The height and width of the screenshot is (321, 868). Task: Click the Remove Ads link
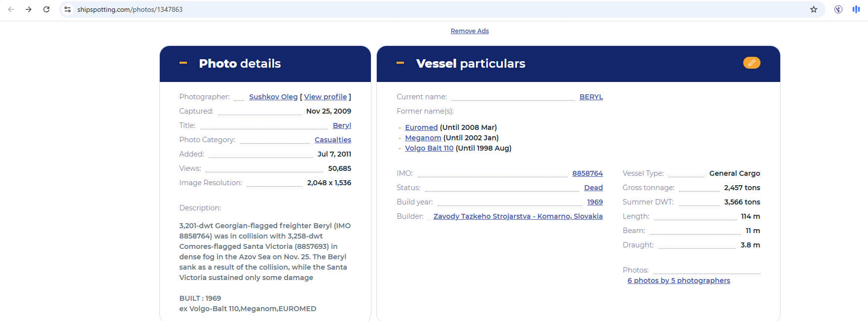(x=470, y=31)
